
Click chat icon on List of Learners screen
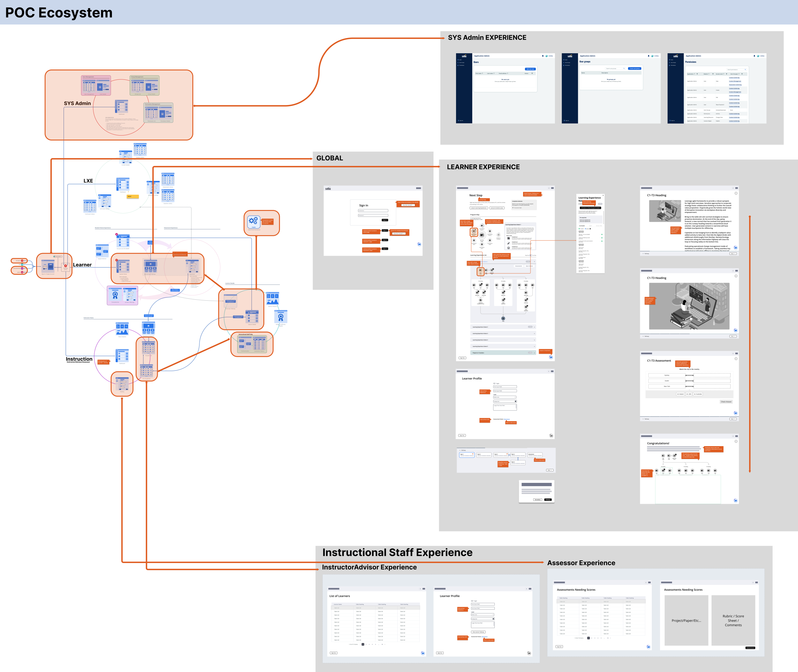(x=423, y=653)
